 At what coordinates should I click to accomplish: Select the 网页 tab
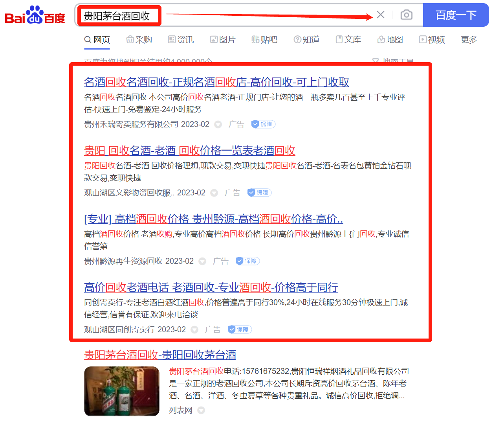pyautogui.click(x=97, y=40)
